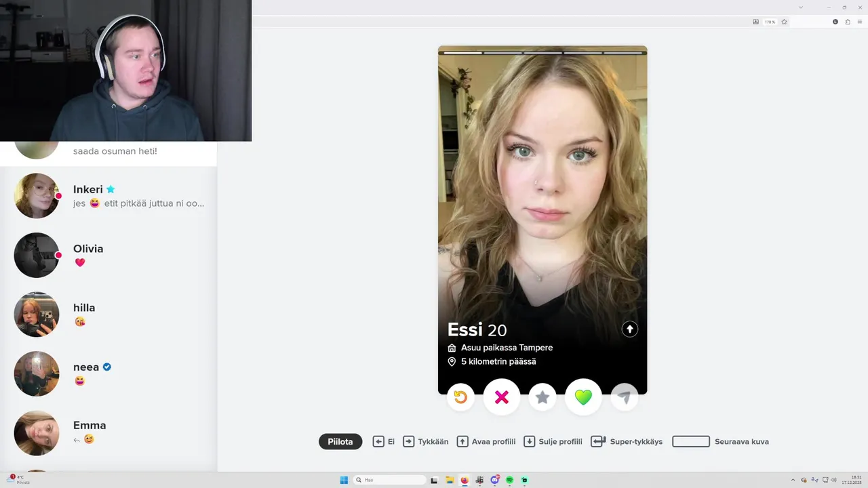The image size is (868, 488).
Task: Click the enter key icon beside Super-tykkäys
Action: (x=598, y=441)
